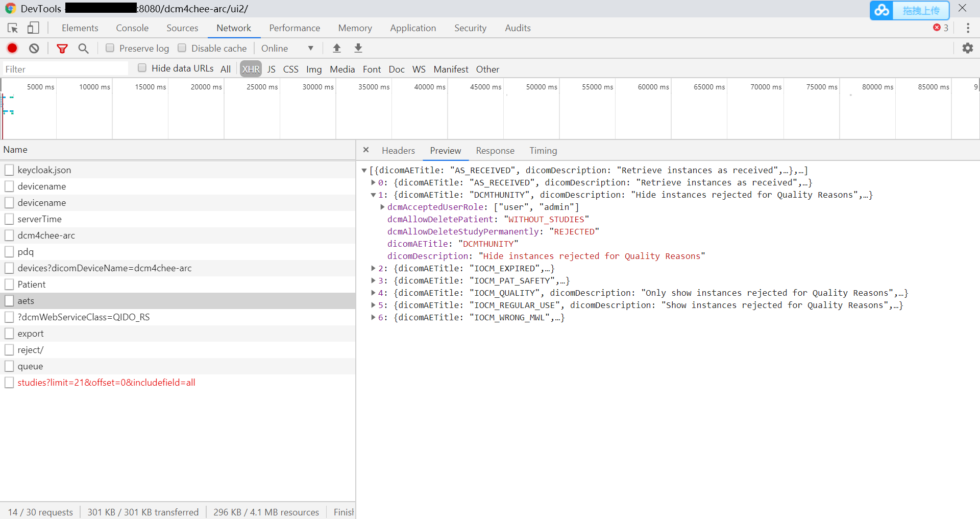Select the failing studies request link
The width and height of the screenshot is (980, 519).
tap(107, 382)
